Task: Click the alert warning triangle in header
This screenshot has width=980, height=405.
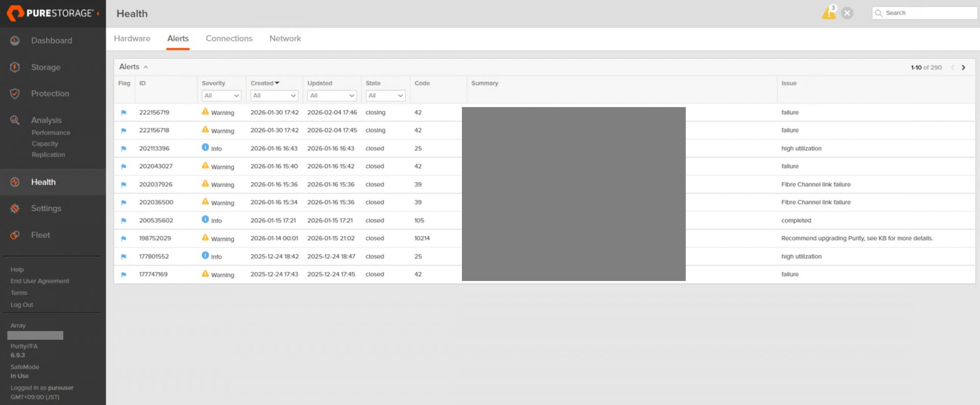Action: tap(828, 13)
